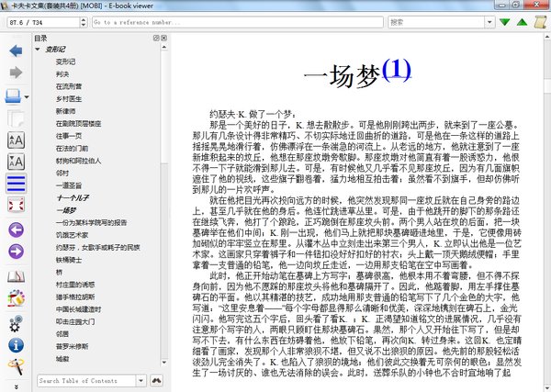Select 桥 chapter

pos(59,273)
